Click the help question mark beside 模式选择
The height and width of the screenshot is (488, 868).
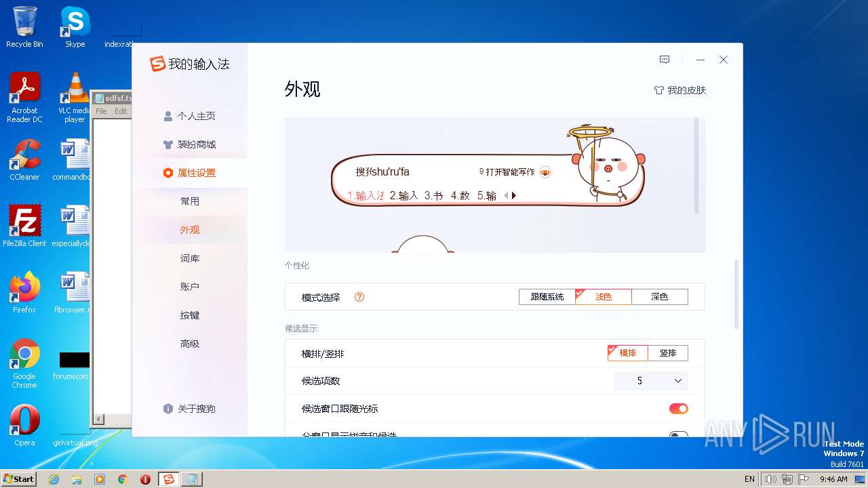359,297
